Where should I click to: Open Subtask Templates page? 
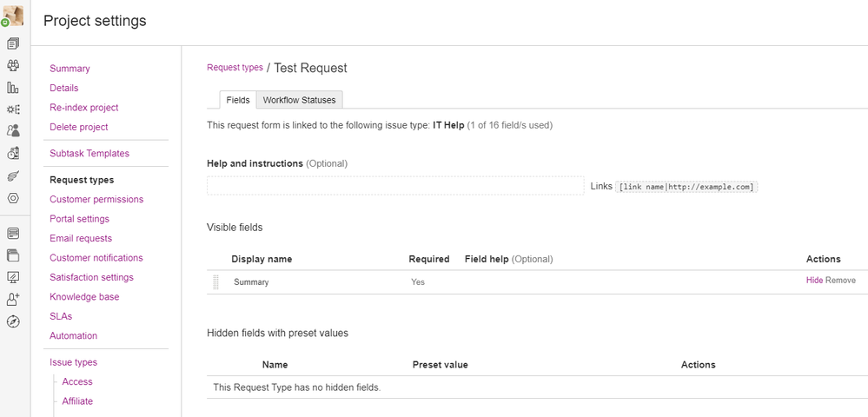(89, 154)
